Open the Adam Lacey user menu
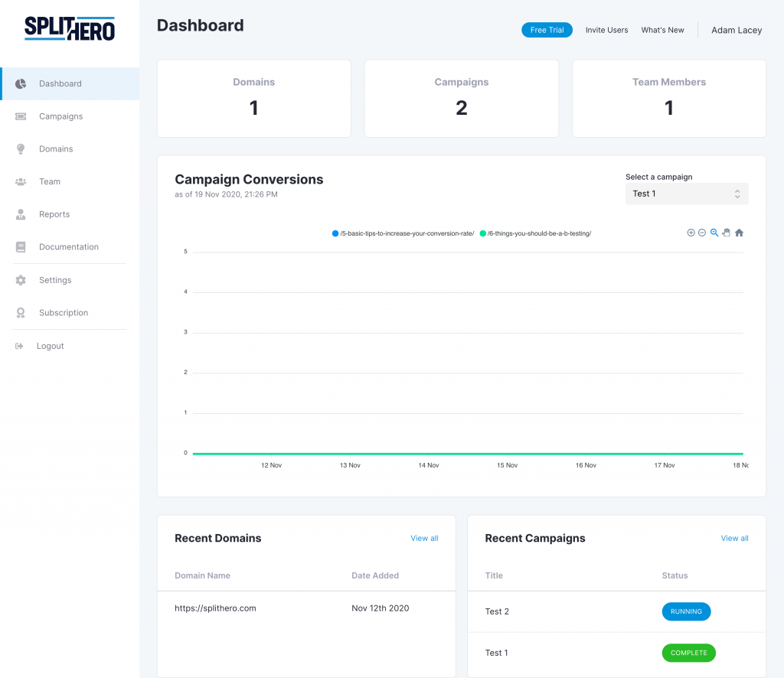Image resolution: width=784 pixels, height=678 pixels. [737, 30]
